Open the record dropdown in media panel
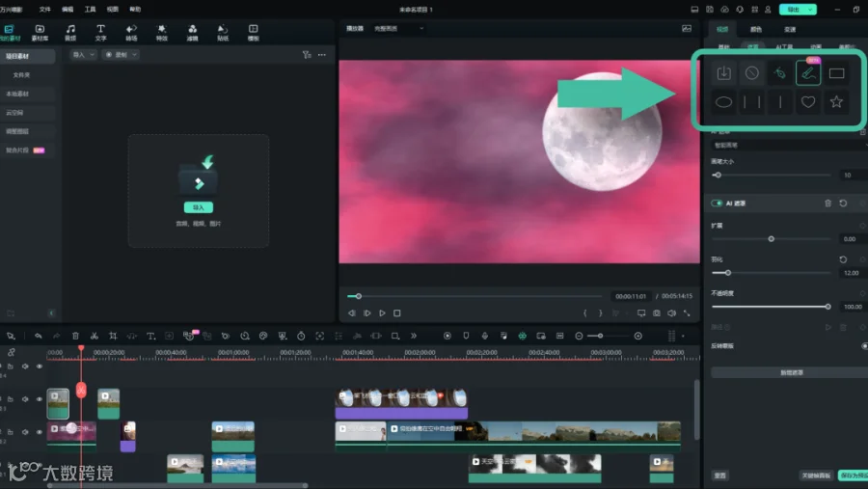The height and width of the screenshot is (489, 868). [121, 55]
